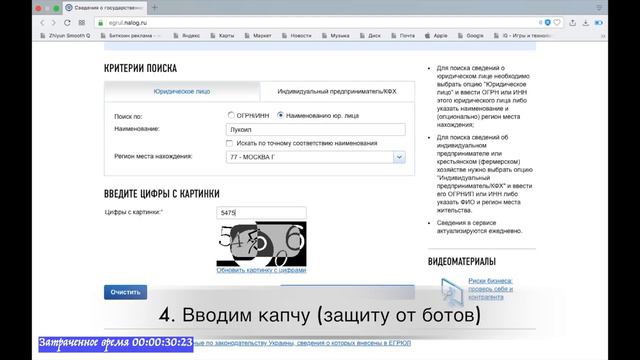Open the tab menu icon at top right
The height and width of the screenshot is (360, 640).
pyautogui.click(x=599, y=8)
